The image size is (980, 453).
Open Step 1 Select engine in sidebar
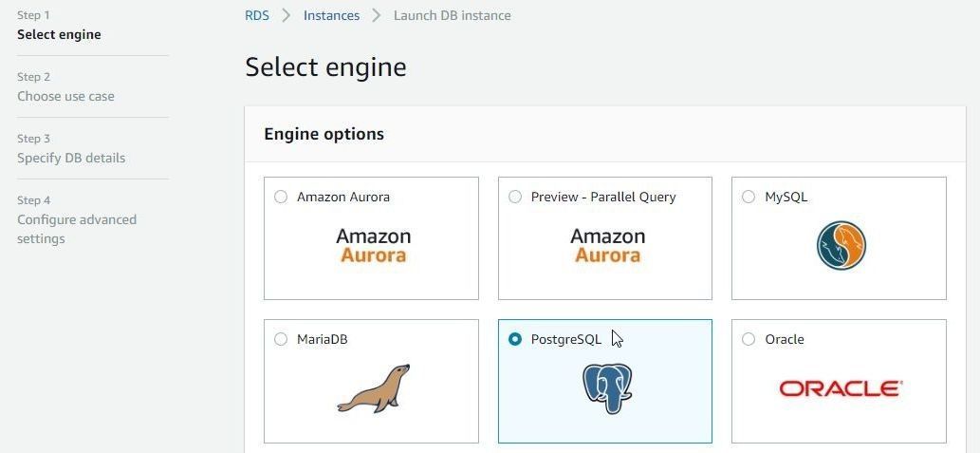coord(59,25)
